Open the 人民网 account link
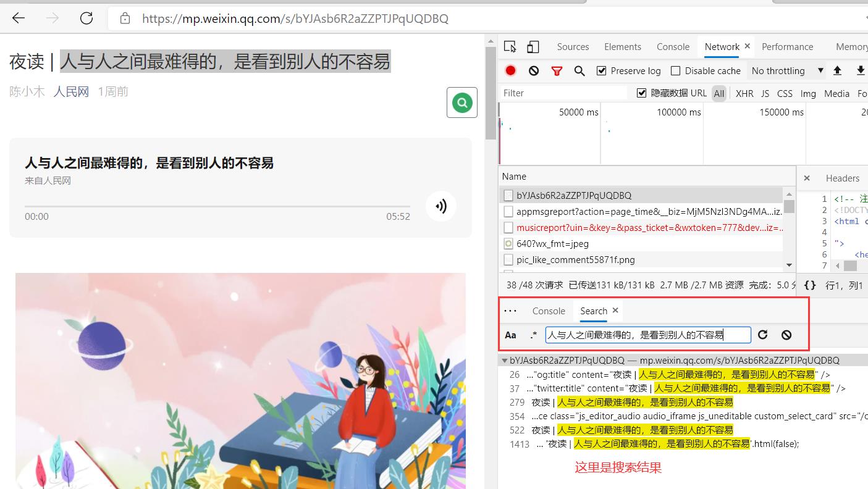Image resolution: width=868 pixels, height=489 pixels. tap(71, 91)
